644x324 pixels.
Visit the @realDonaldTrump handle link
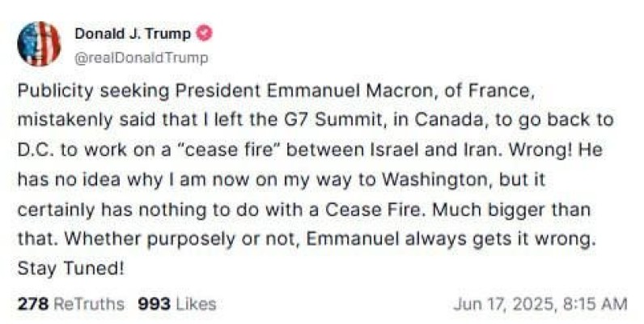pyautogui.click(x=142, y=58)
